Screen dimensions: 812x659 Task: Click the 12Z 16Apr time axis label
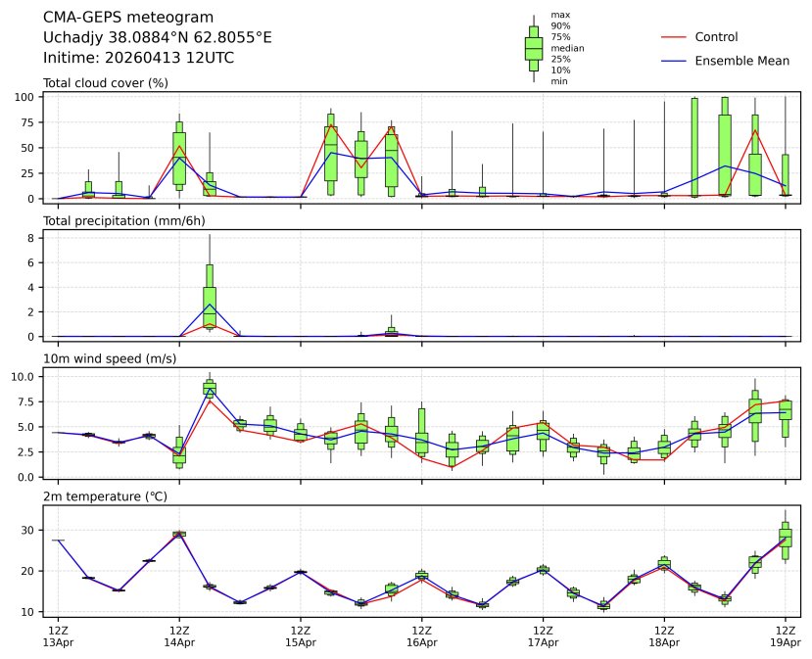422,636
